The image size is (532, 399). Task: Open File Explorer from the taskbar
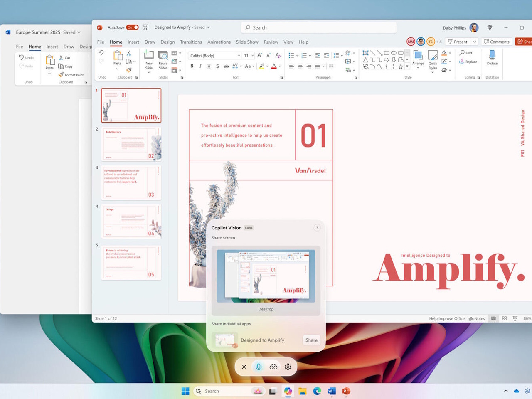(x=303, y=391)
